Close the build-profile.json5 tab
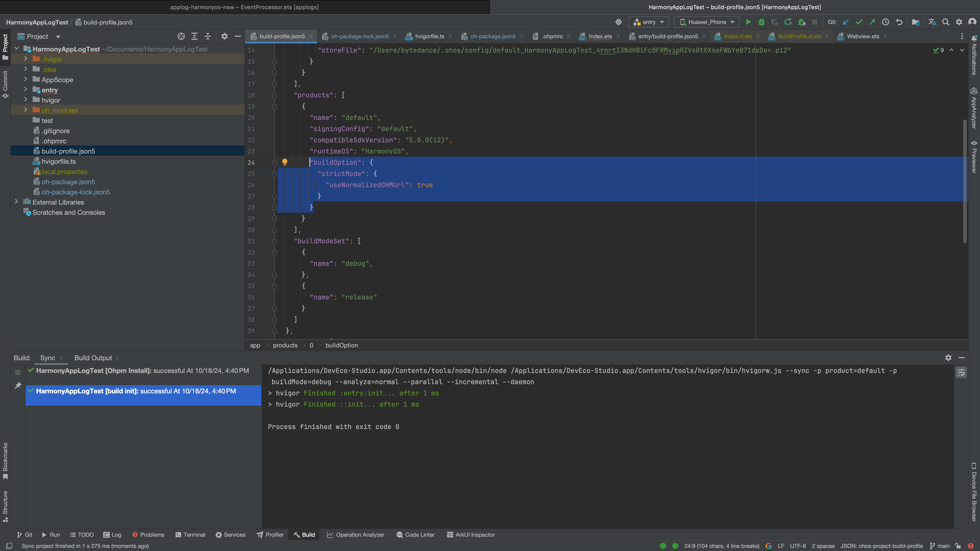 click(311, 36)
